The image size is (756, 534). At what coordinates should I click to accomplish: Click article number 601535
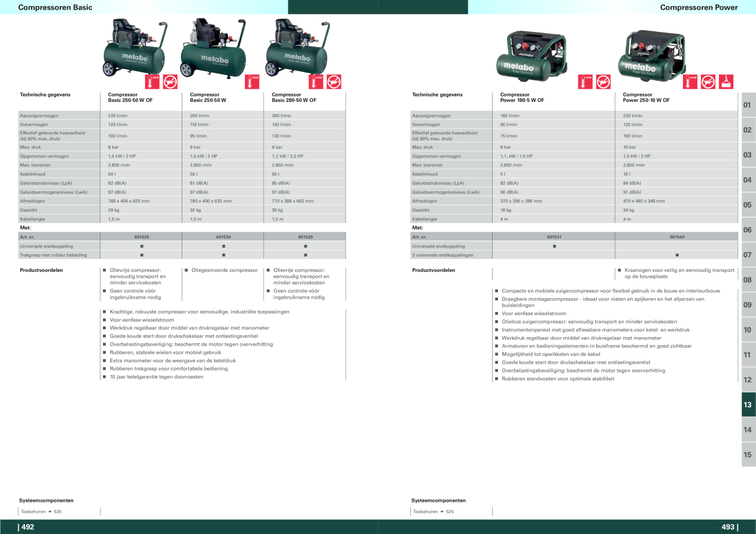(141, 237)
